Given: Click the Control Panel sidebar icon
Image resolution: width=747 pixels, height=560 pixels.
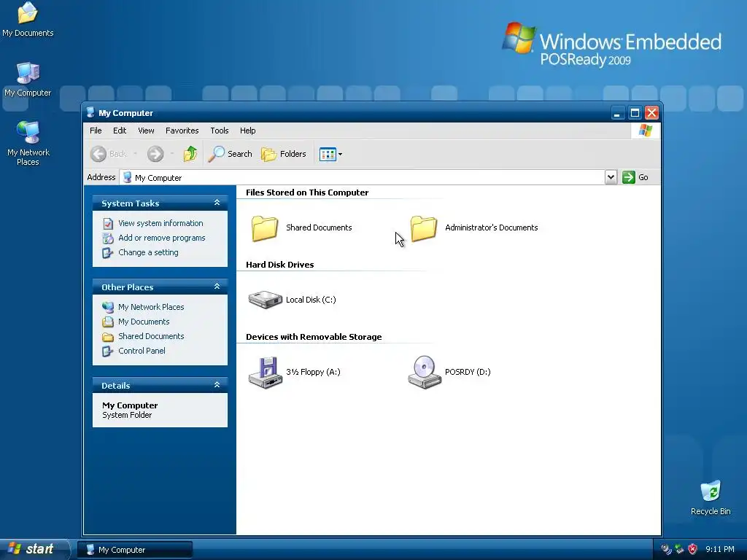Looking at the screenshot, I should click(x=108, y=351).
